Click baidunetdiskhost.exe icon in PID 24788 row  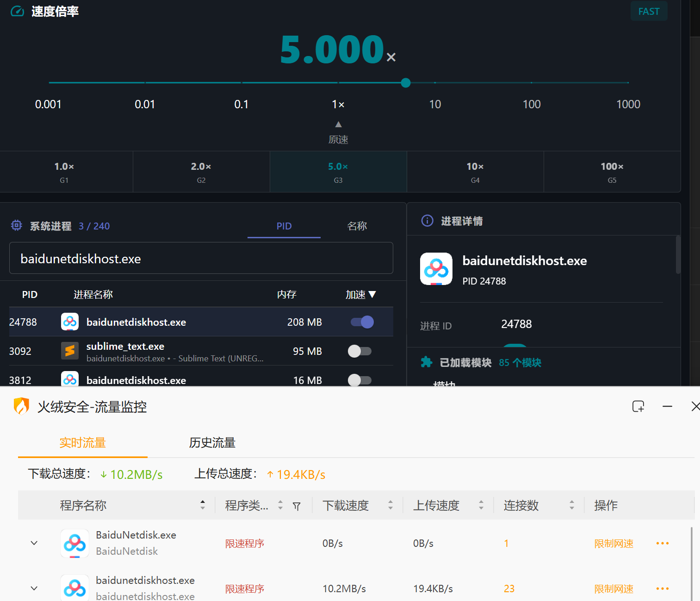[70, 322]
